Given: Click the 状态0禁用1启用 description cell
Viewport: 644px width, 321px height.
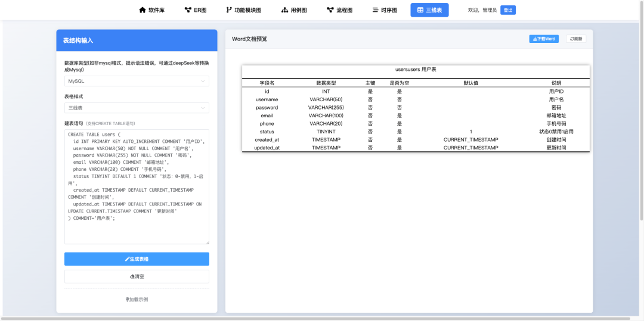Looking at the screenshot, I should pos(556,132).
